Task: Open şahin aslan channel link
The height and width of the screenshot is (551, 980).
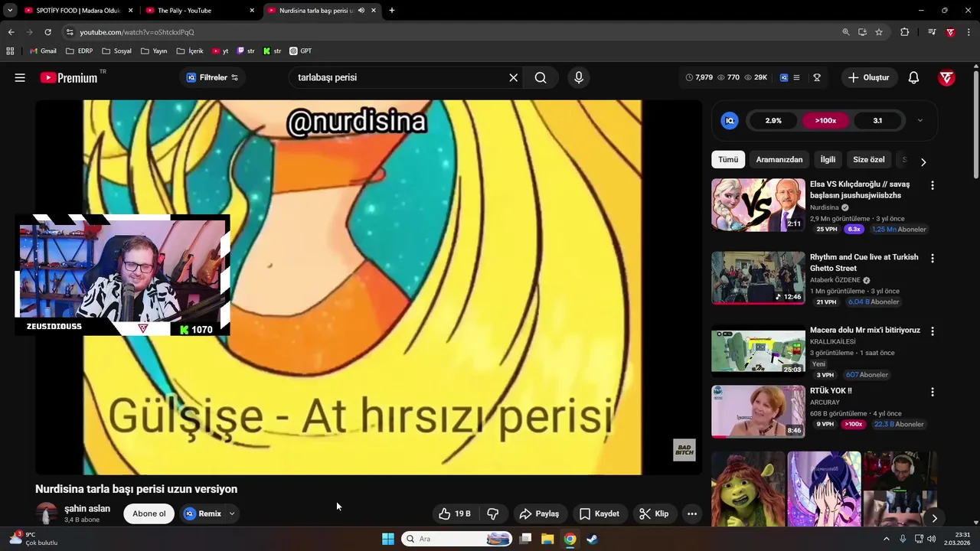Action: pyautogui.click(x=87, y=508)
